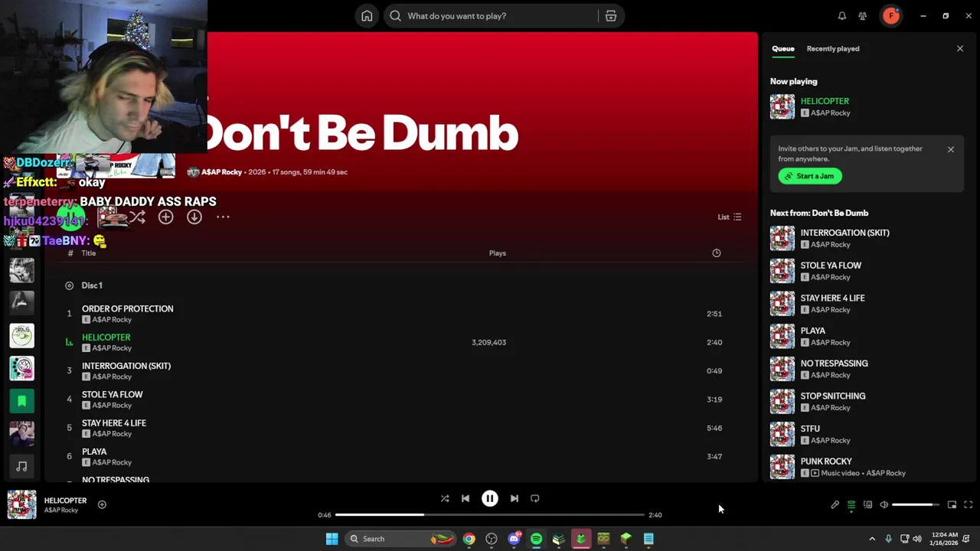Add Don't Be Dumb to Your Library

pyautogui.click(x=165, y=217)
